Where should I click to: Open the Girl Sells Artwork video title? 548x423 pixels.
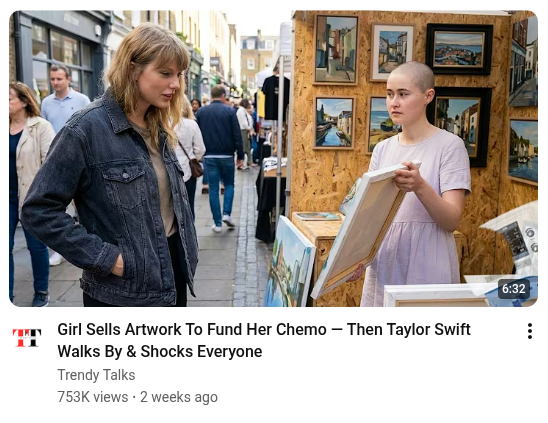click(264, 340)
